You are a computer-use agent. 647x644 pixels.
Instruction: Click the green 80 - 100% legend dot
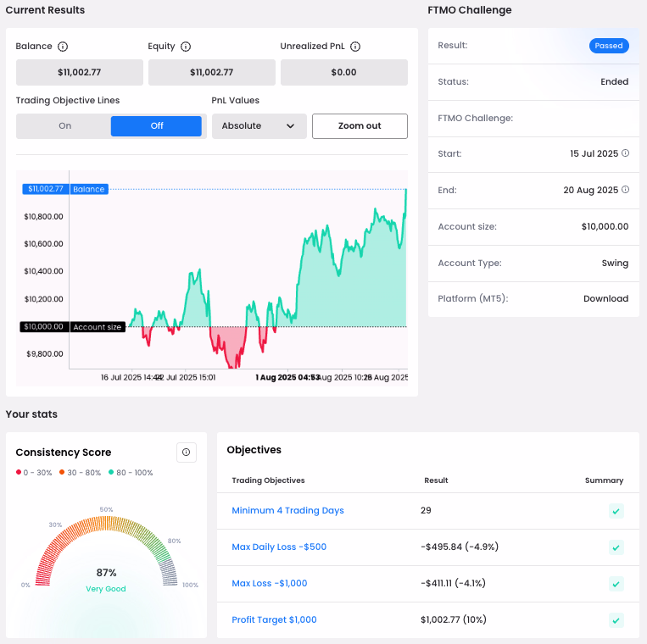point(111,472)
